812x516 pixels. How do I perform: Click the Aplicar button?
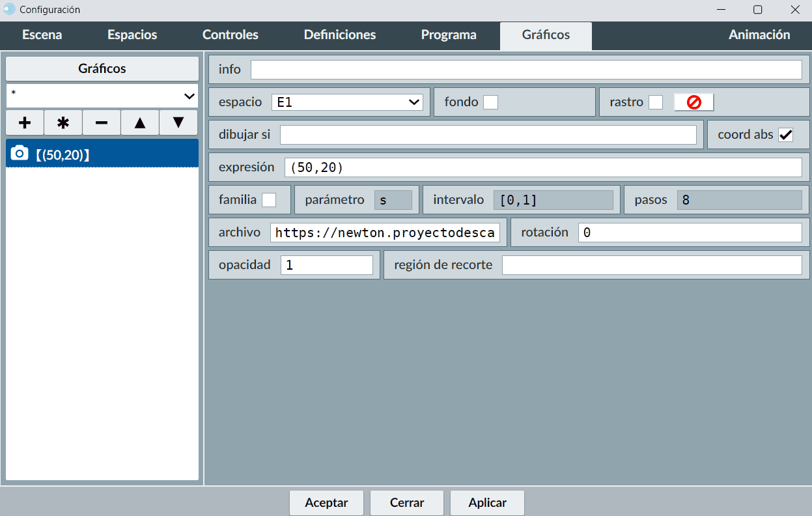[487, 503]
